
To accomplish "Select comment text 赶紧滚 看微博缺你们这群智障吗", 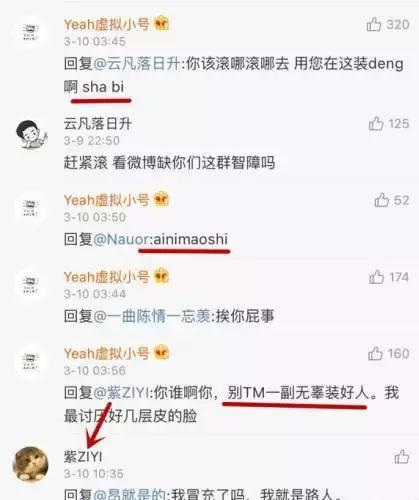I will click(x=169, y=163).
